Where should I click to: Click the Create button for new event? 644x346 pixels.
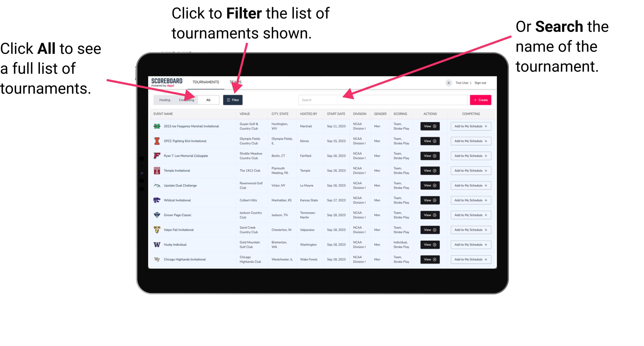(481, 100)
